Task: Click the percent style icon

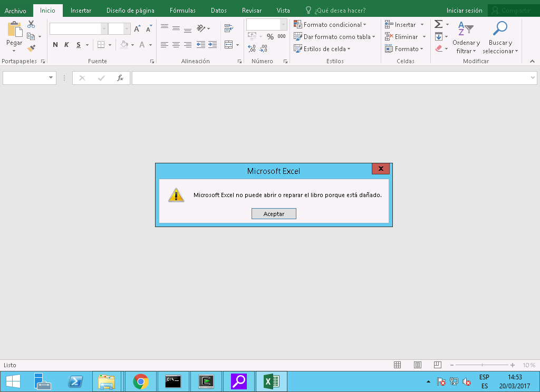Action: click(271, 36)
